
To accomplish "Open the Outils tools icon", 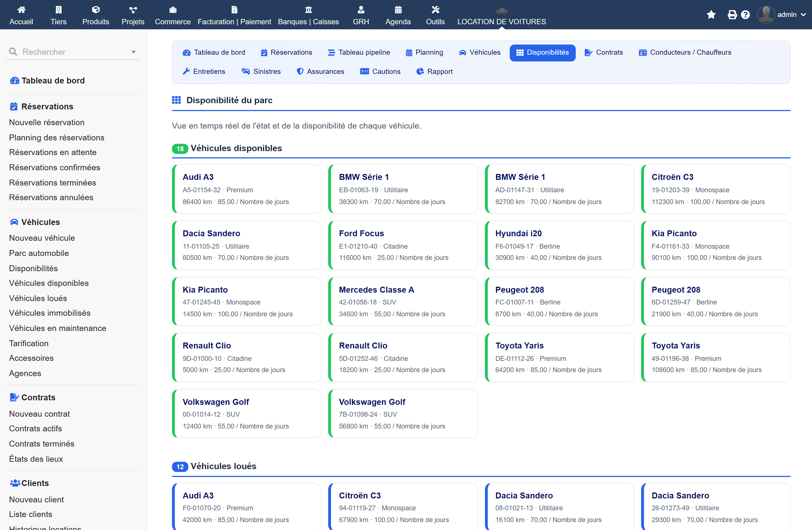I will pyautogui.click(x=435, y=10).
